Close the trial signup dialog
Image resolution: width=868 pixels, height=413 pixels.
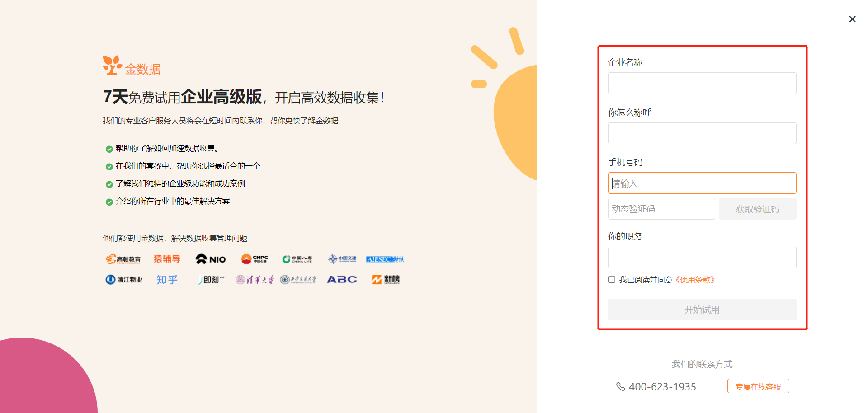point(852,19)
